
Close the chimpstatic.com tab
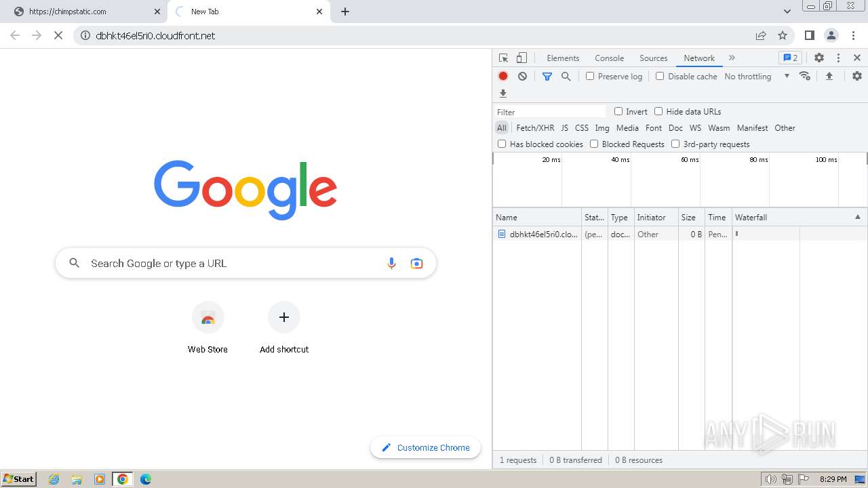point(157,12)
